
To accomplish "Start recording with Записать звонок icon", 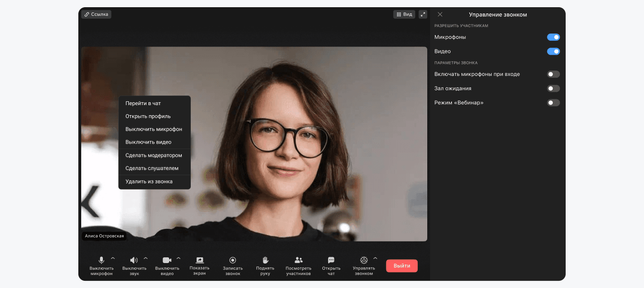I will click(233, 260).
